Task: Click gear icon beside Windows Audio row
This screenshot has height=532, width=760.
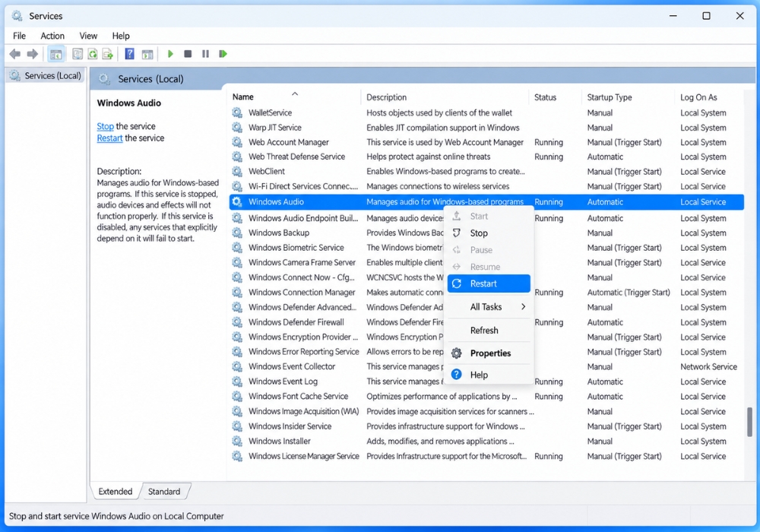Action: point(237,202)
